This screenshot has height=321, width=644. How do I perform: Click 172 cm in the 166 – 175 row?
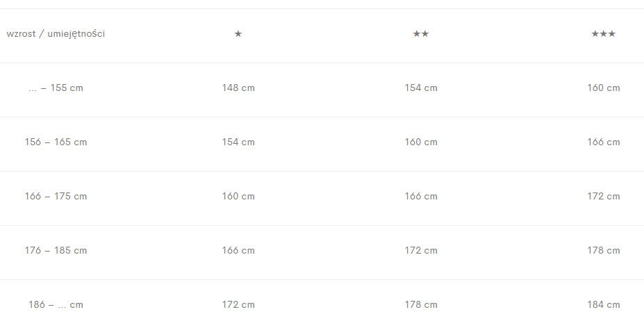point(603,197)
